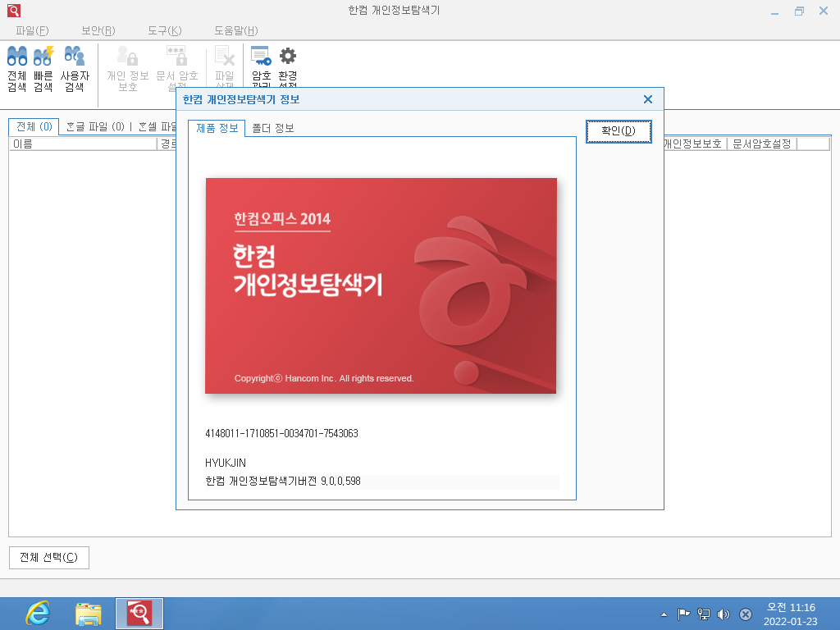Run quick search via 빠른 검색 icon
Screen dimensions: 840x630
click(43, 69)
